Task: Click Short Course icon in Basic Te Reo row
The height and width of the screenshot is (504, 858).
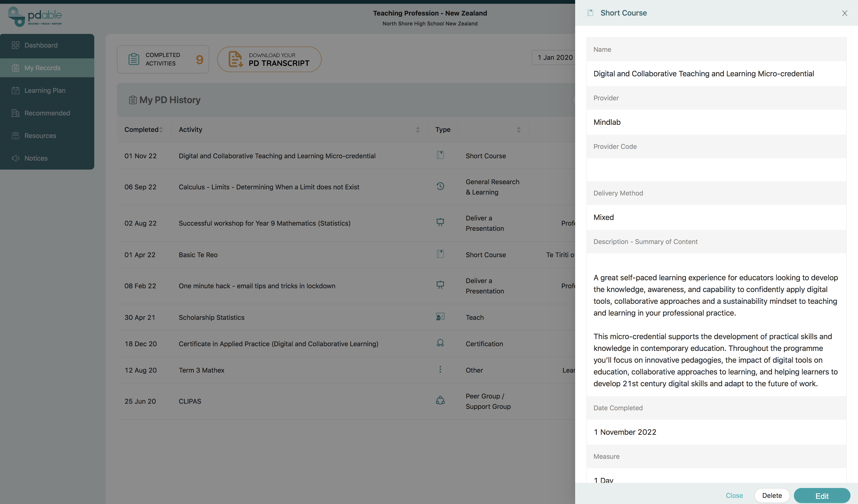Action: [x=440, y=254]
